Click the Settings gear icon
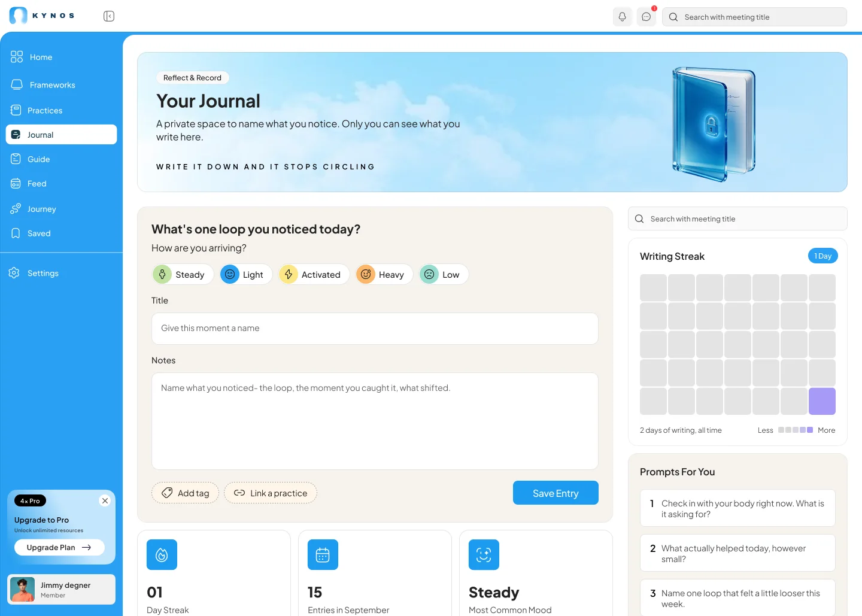Image resolution: width=862 pixels, height=616 pixels. tap(14, 273)
